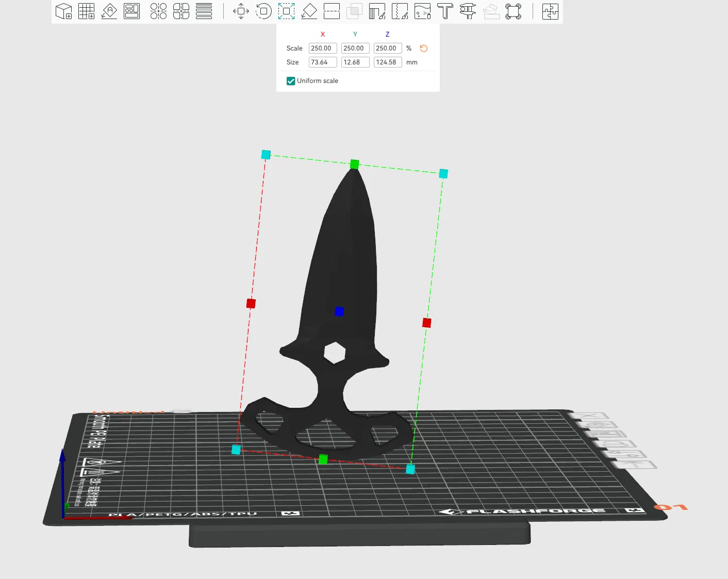
Task: Open the Seam painting tool
Action: 400,11
